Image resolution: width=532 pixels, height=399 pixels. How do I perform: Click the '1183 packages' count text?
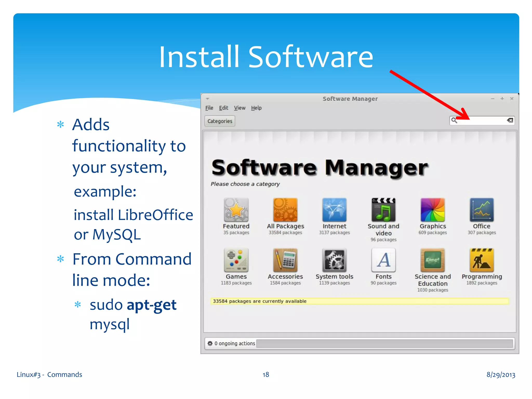click(236, 283)
